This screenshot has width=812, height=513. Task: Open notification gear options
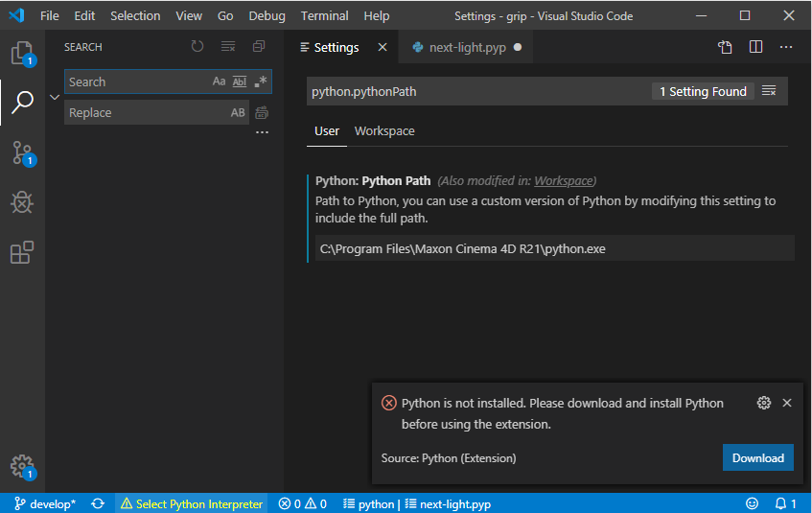764,403
